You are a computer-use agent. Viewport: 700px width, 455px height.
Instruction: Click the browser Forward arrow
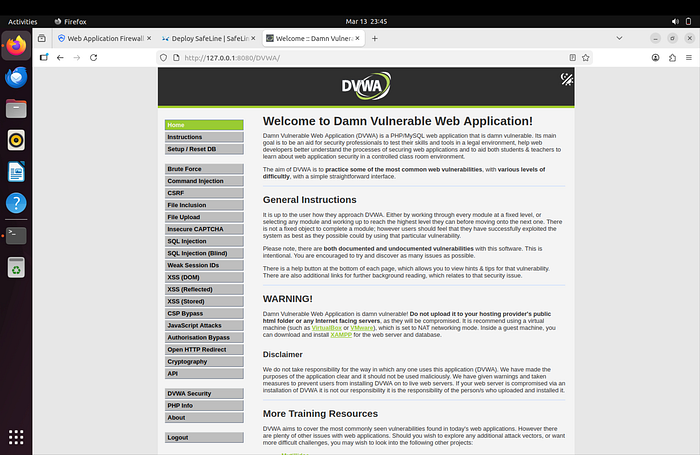[x=77, y=58]
